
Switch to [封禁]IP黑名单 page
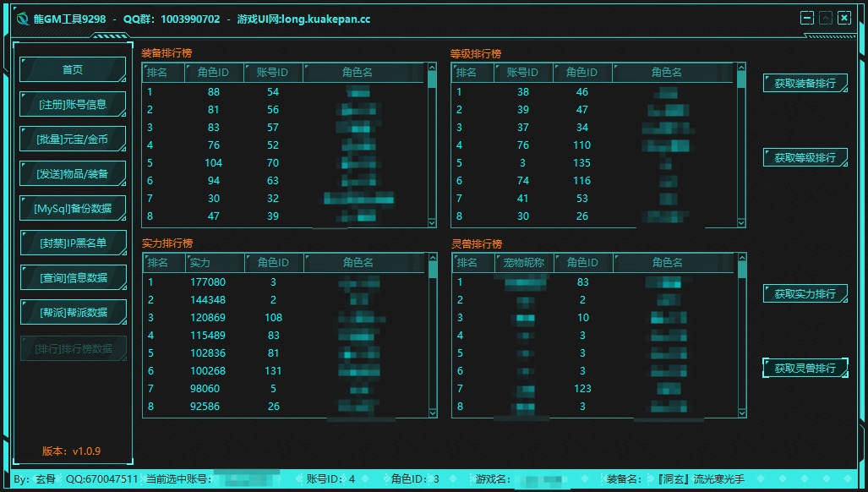[x=73, y=243]
